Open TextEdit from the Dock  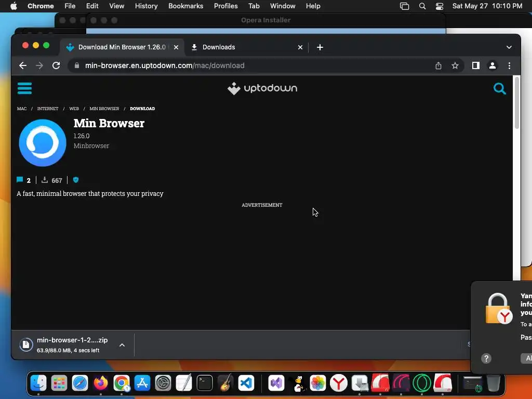(184, 383)
